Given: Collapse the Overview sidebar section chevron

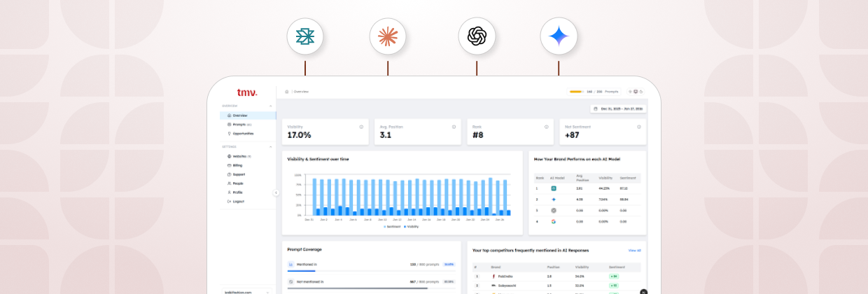Looking at the screenshot, I should [271, 106].
